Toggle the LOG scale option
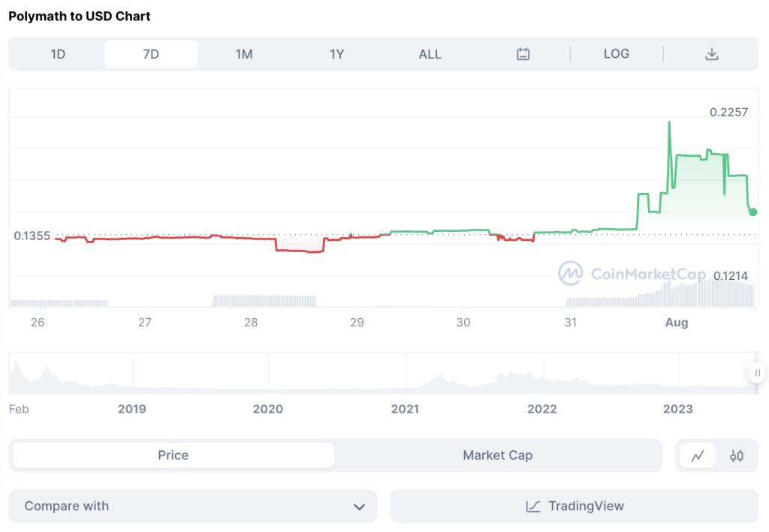Image resolution: width=769 pixels, height=532 pixels. pyautogui.click(x=617, y=54)
